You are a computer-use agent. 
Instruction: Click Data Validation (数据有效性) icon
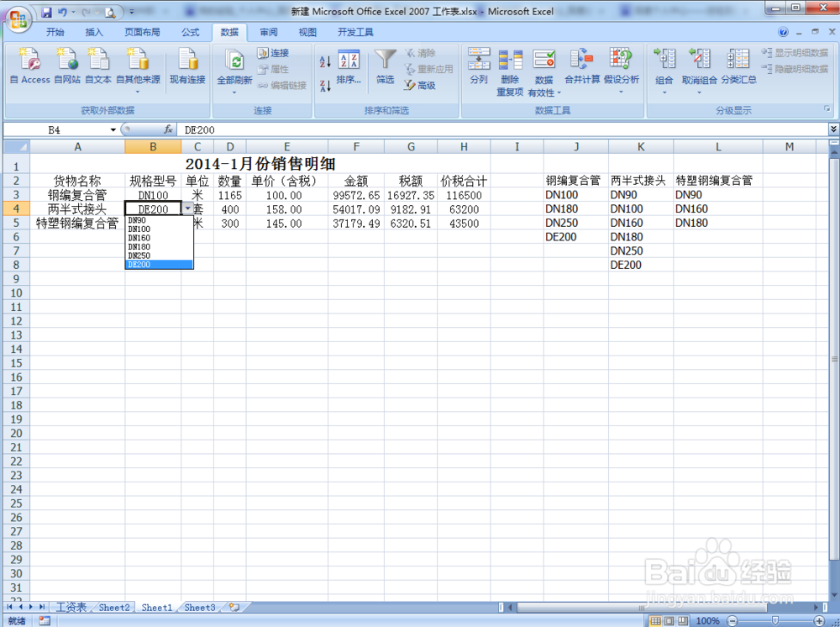coord(543,60)
